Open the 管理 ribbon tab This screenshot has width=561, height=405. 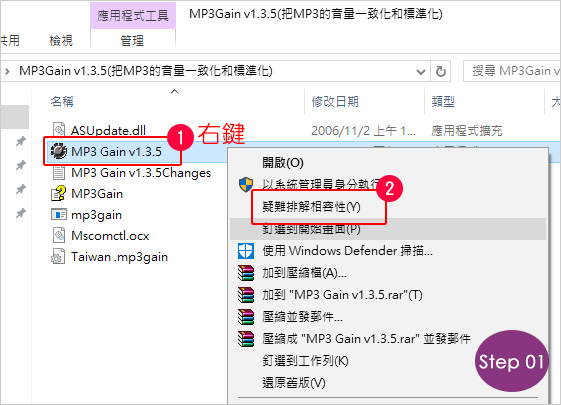pos(132,41)
